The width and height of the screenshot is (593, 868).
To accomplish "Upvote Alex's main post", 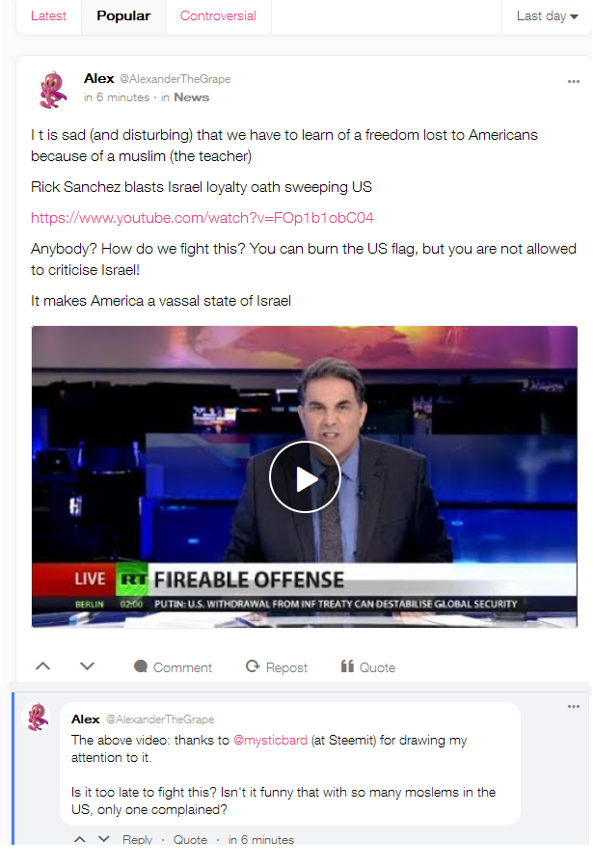I will [43, 665].
